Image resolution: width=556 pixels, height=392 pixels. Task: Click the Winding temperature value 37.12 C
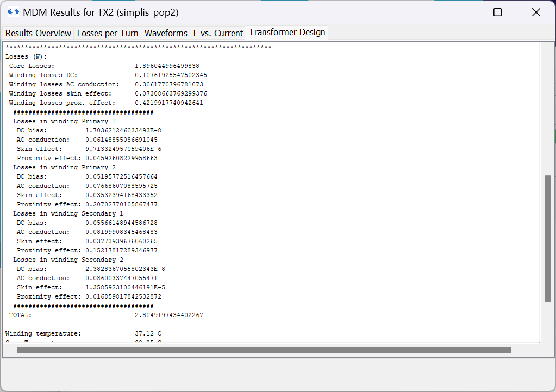[x=148, y=333]
